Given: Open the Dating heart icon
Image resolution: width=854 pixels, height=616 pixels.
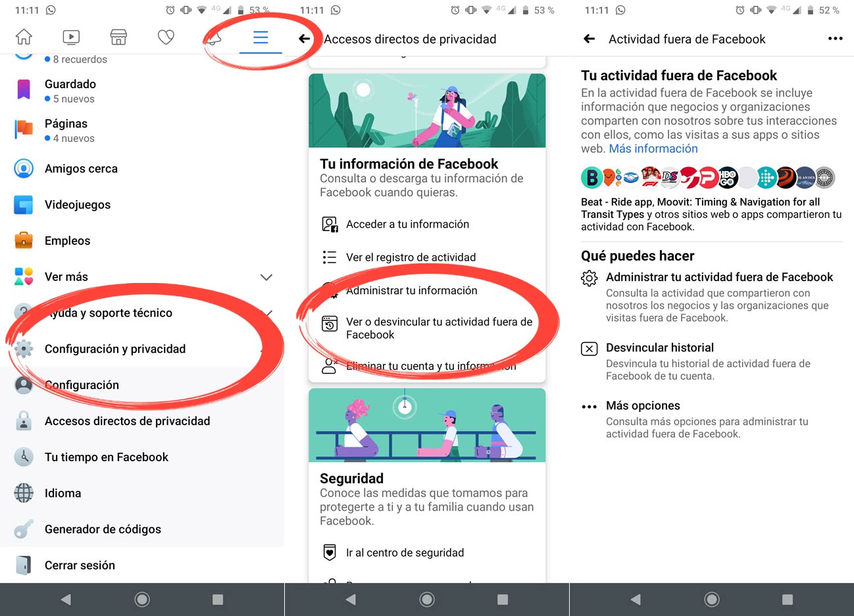Looking at the screenshot, I should pos(166,38).
